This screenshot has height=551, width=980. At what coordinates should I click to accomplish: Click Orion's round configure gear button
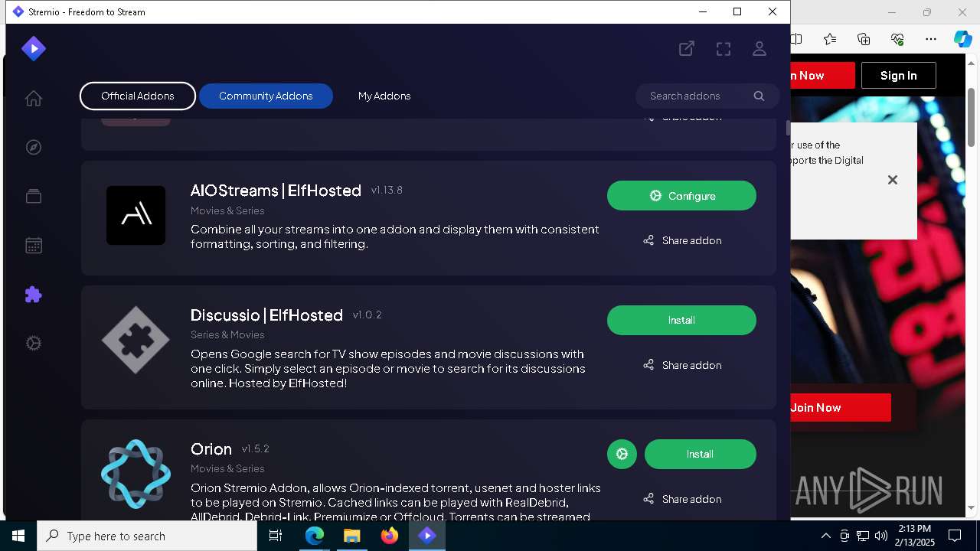point(622,454)
